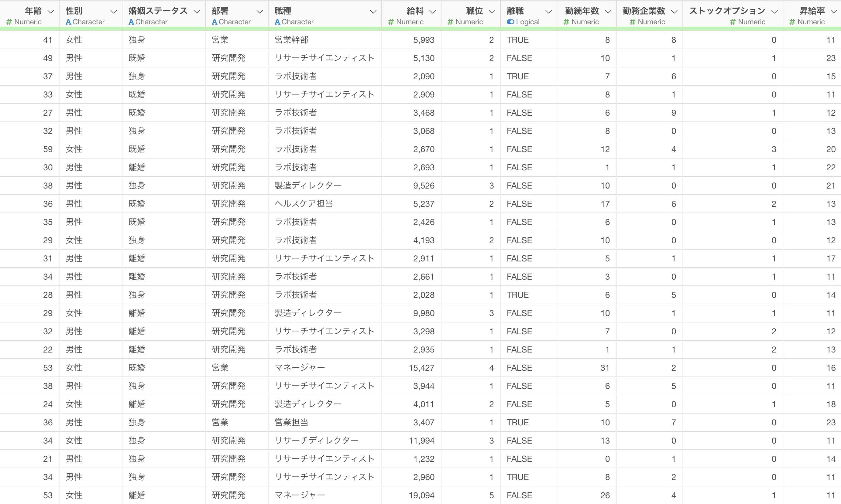
Task: Click the リサーチディレクター cell
Action: click(x=316, y=441)
